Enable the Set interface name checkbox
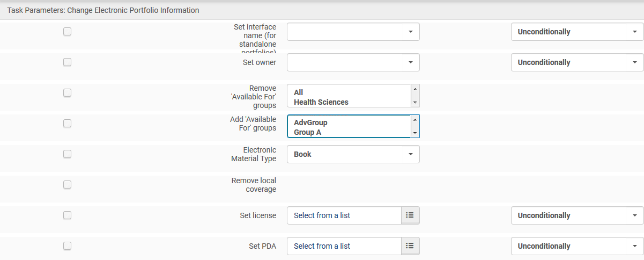 click(67, 32)
